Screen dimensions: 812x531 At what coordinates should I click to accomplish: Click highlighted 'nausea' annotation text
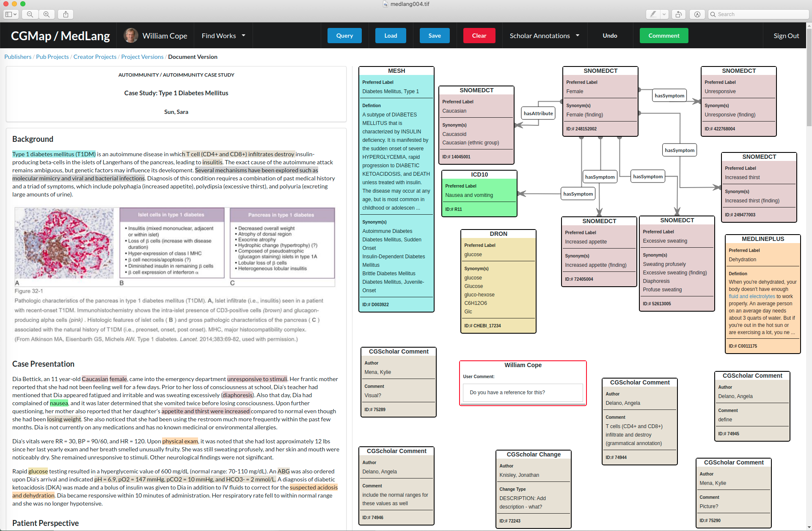(59, 403)
